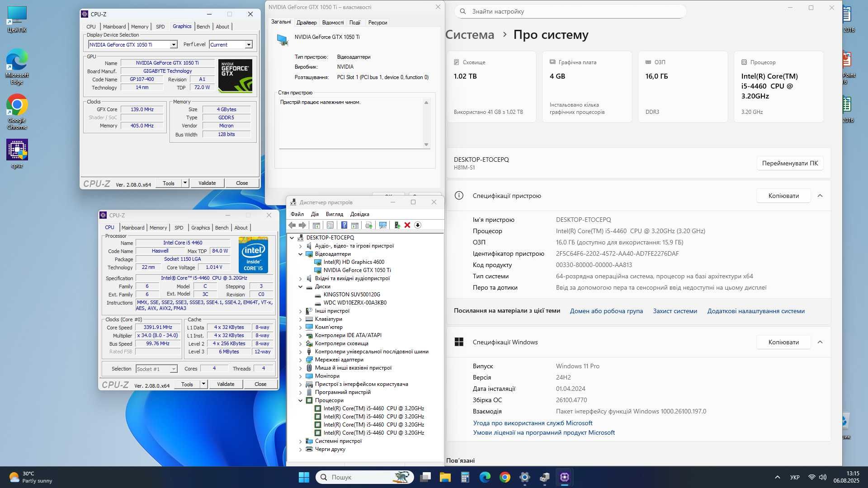Open Calculator from the taskbar
This screenshot has width=868, height=488.
[x=465, y=477]
